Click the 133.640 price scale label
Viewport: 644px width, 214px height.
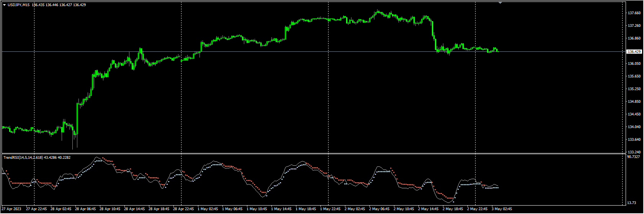(634, 140)
